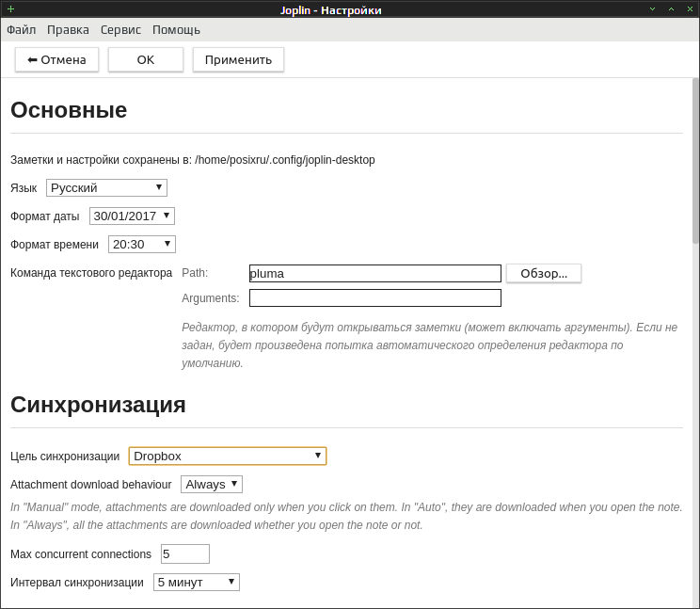Click the Основные section heading
Viewport: 700px width, 609px height.
(69, 110)
